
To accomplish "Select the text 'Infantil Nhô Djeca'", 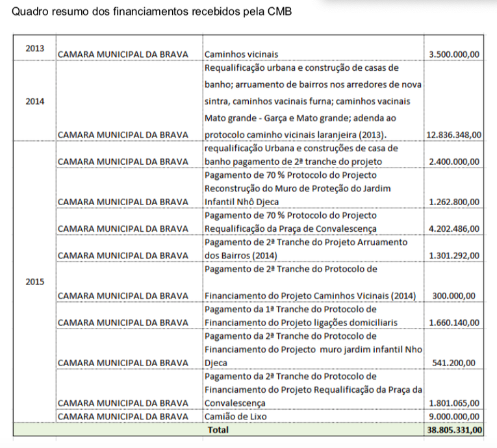I will tap(242, 202).
